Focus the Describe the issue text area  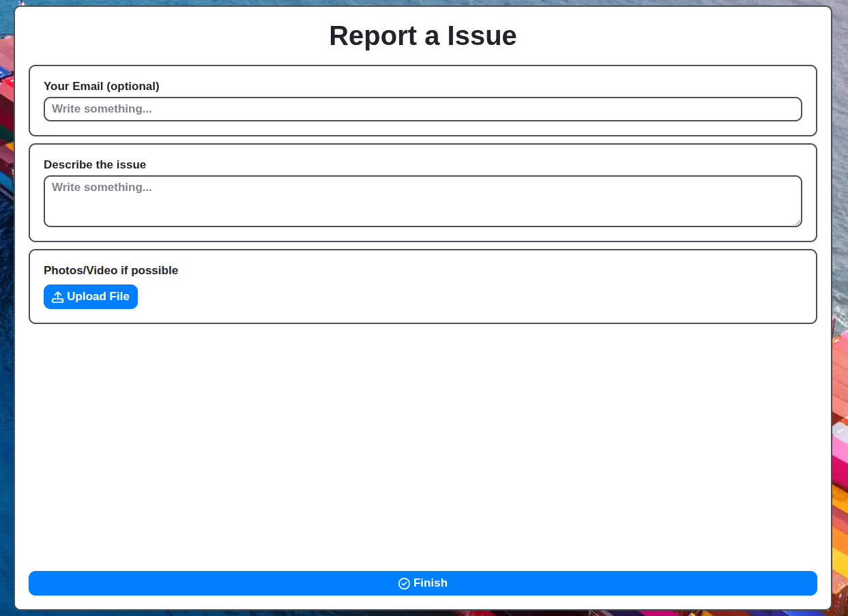[x=422, y=201]
